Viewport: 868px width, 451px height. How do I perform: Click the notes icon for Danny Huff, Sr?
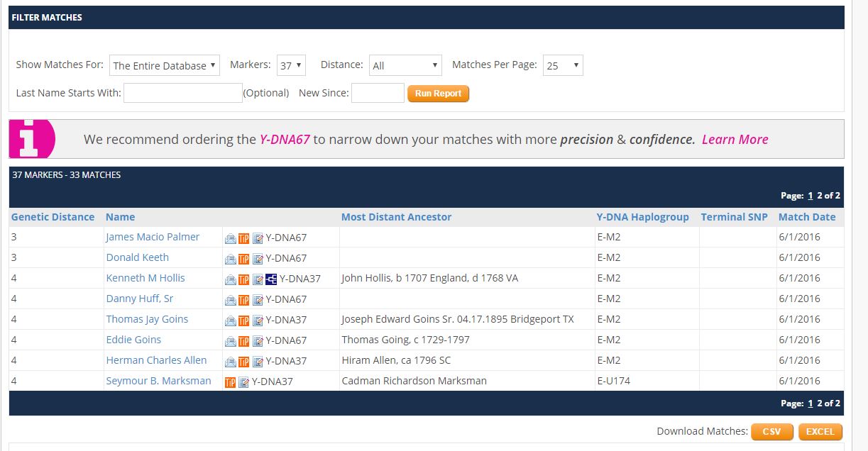pos(258,300)
